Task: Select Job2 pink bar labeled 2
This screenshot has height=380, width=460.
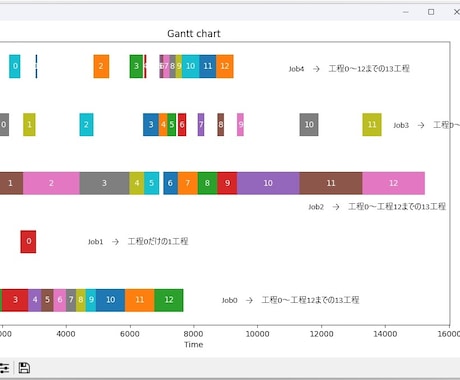Action: (x=51, y=183)
